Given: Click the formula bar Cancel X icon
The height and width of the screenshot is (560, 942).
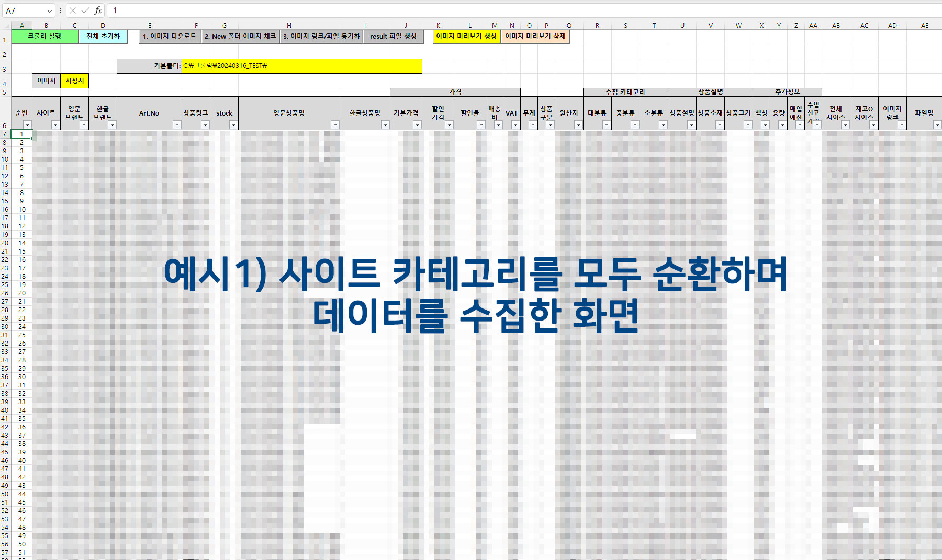Looking at the screenshot, I should coord(73,10).
